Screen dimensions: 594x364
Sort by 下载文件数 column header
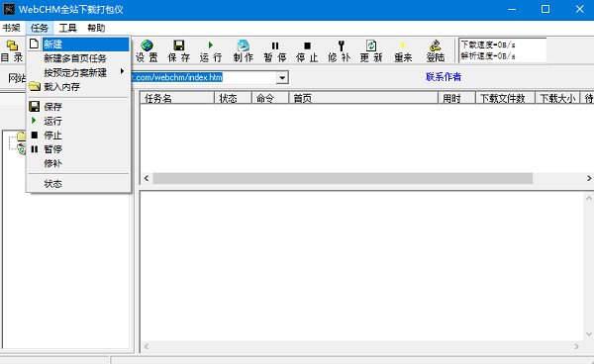pos(505,98)
